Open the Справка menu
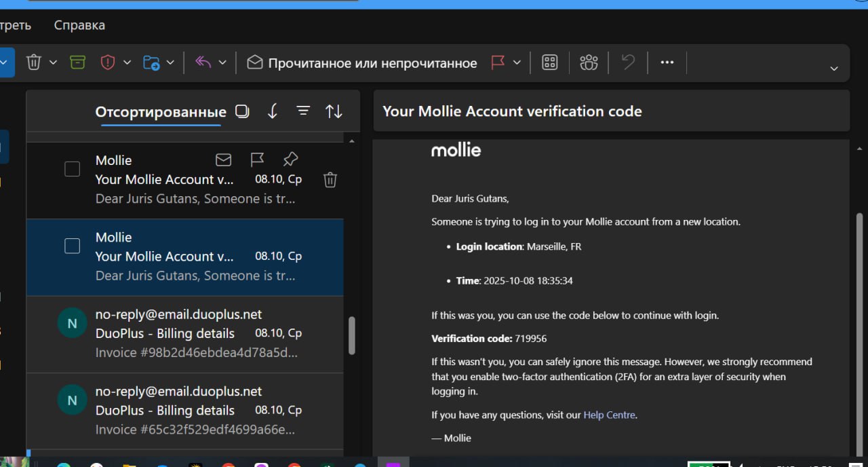868x467 pixels. [79, 26]
